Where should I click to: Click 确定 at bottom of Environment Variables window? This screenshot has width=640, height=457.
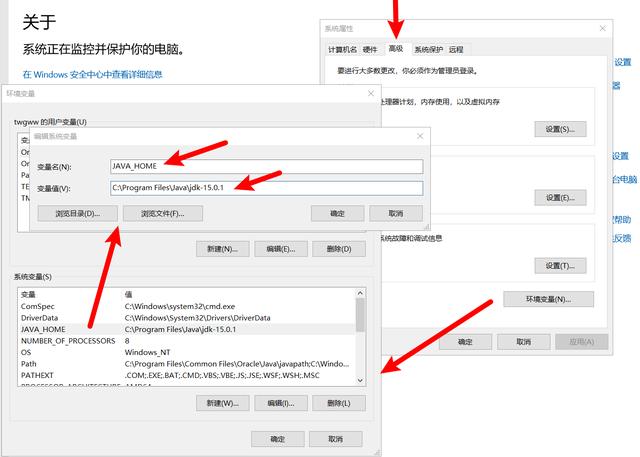[x=278, y=439]
